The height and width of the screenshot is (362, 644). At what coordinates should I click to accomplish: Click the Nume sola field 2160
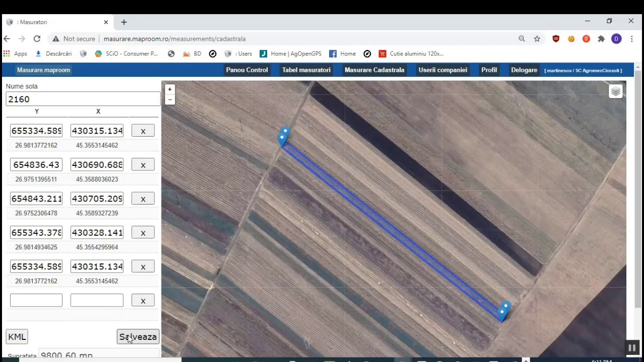coord(83,99)
